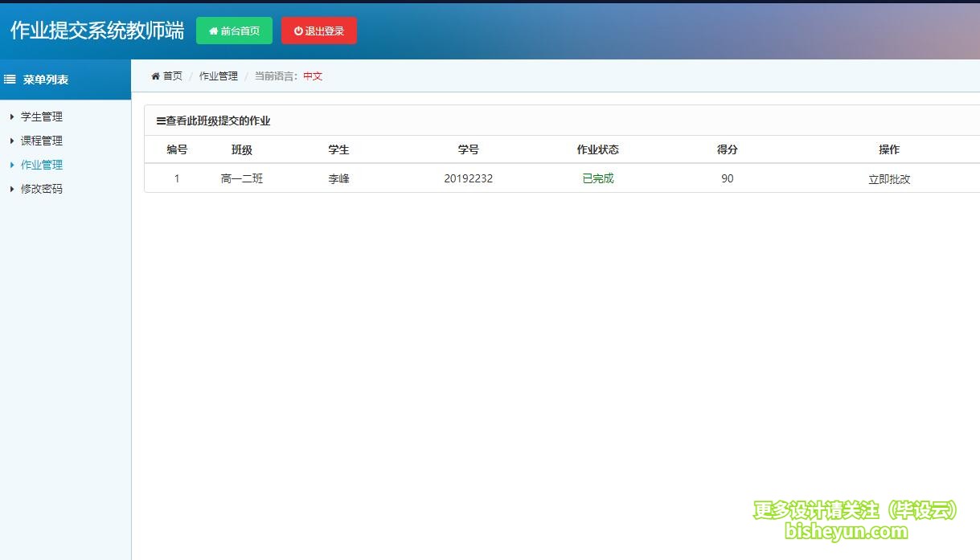980x560 pixels.
Task: Click 当前语言 label in breadcrumb
Action: tap(274, 76)
